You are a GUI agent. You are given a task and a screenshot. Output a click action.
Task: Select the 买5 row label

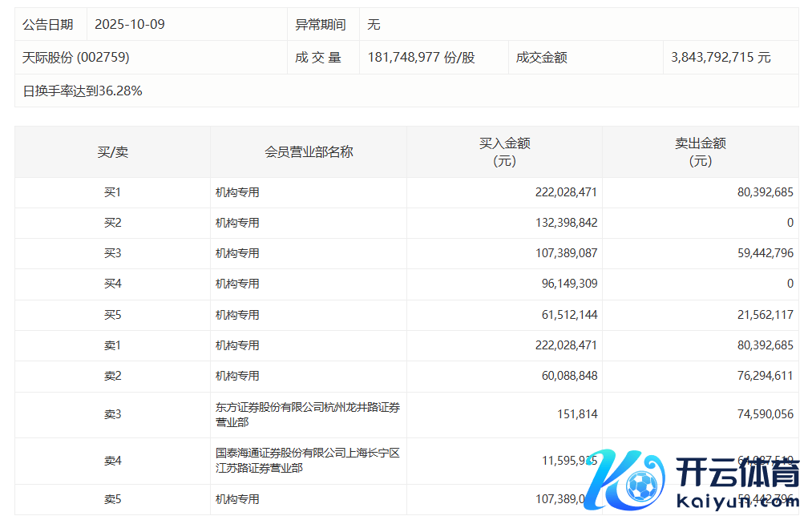pos(112,315)
